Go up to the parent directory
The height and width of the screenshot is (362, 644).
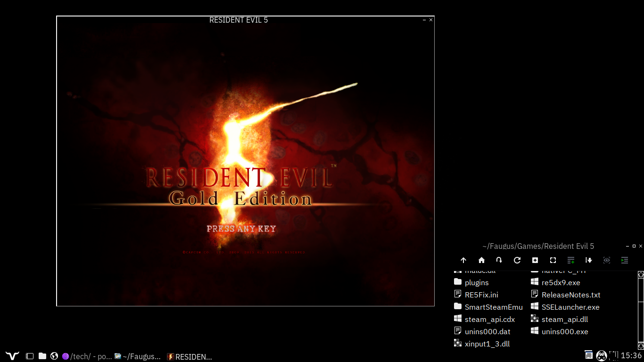click(463, 260)
